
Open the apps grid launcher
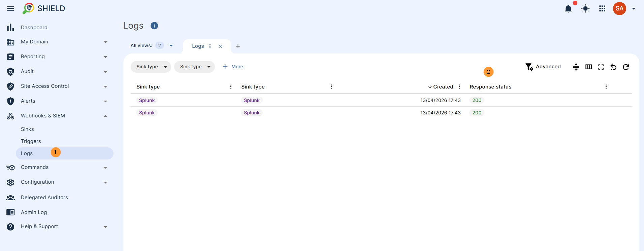click(x=602, y=9)
